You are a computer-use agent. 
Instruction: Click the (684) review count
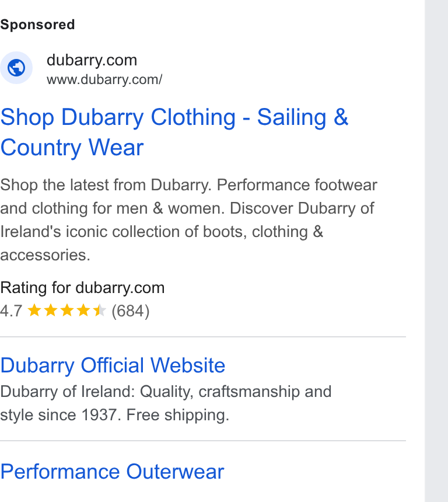131,311
